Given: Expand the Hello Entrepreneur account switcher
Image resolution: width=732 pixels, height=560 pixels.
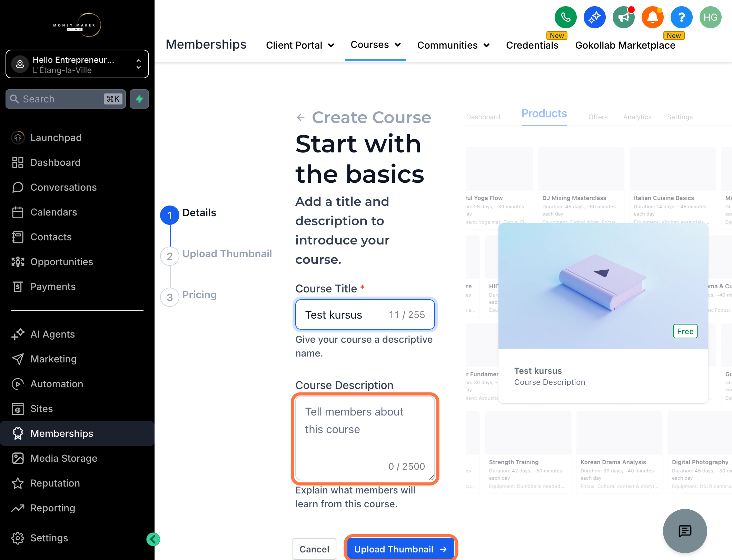Looking at the screenshot, I should 77,64.
